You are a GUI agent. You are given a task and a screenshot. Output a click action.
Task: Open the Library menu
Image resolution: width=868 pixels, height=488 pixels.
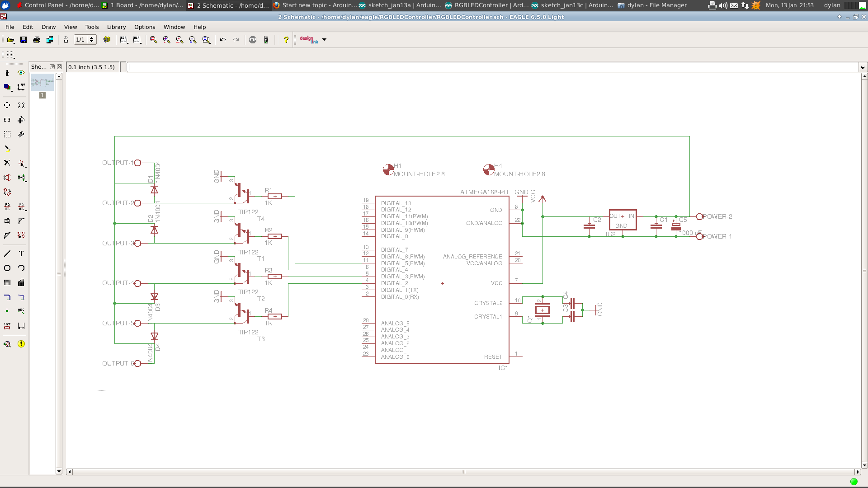[116, 27]
